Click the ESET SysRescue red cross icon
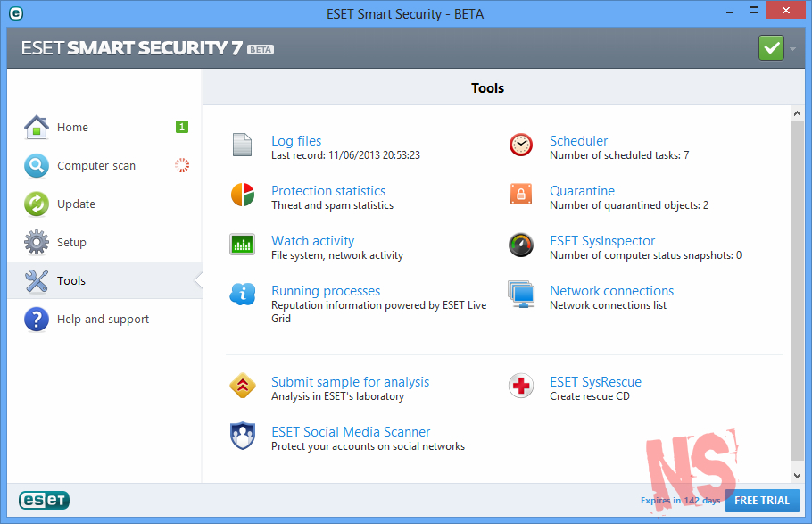This screenshot has width=812, height=524. (521, 386)
